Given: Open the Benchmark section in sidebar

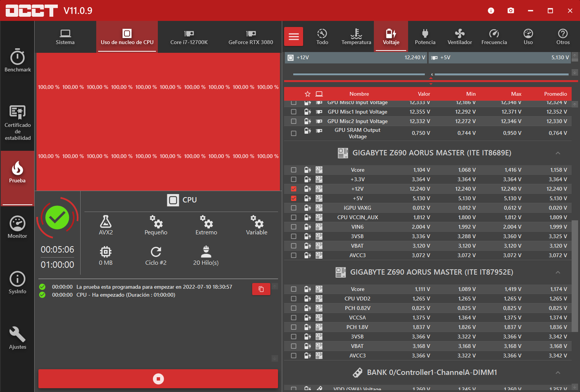Looking at the screenshot, I should [17, 60].
